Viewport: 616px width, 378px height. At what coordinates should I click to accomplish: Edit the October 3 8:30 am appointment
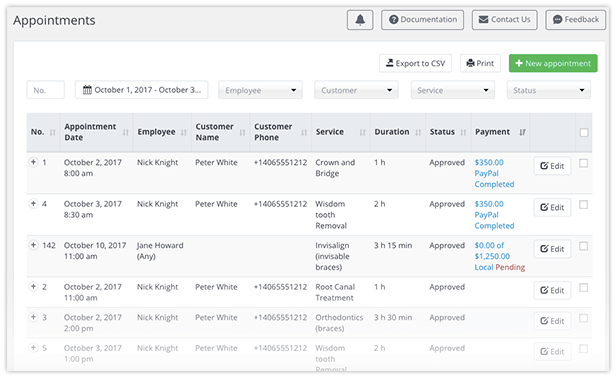pyautogui.click(x=552, y=207)
